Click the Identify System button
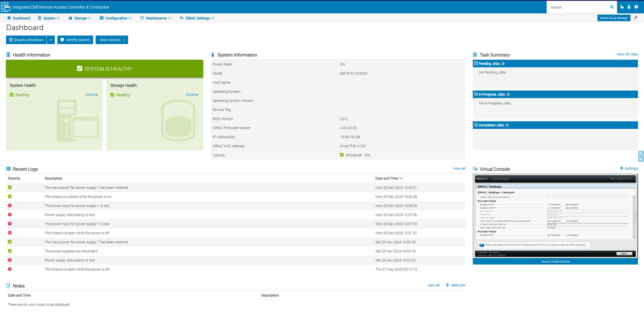The image size is (644, 322). [x=75, y=40]
